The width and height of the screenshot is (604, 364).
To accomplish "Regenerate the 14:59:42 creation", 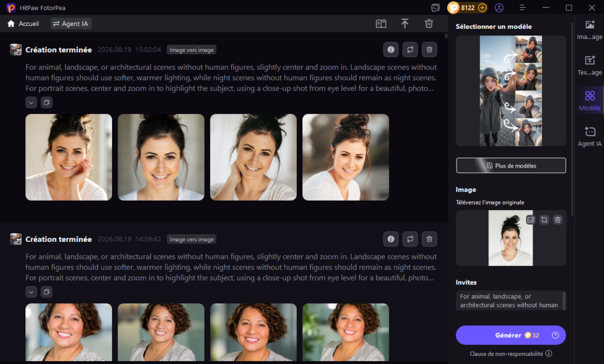I will pos(411,239).
